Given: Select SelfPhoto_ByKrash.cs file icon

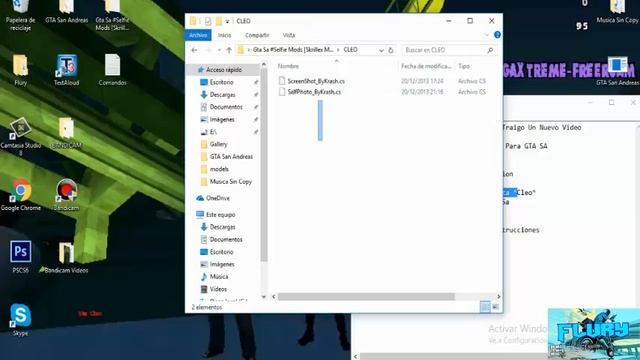Looking at the screenshot, I should (282, 92).
